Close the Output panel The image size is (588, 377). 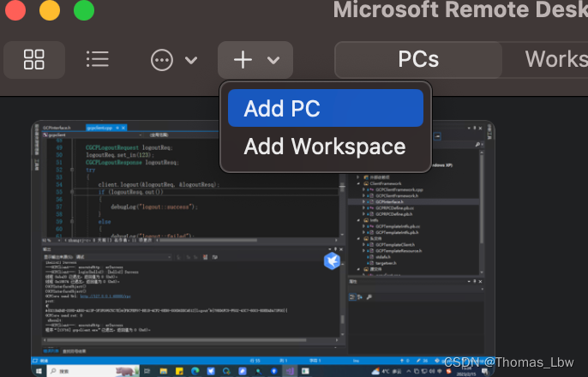pyautogui.click(x=341, y=249)
